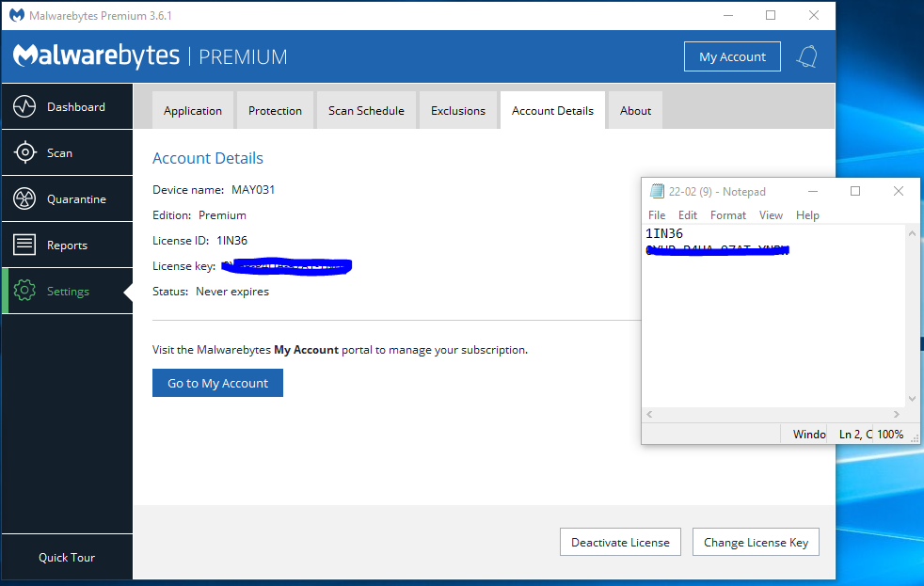Click the Notepad icon in Notepad title bar
Screen dimensions: 924x586
coord(657,191)
